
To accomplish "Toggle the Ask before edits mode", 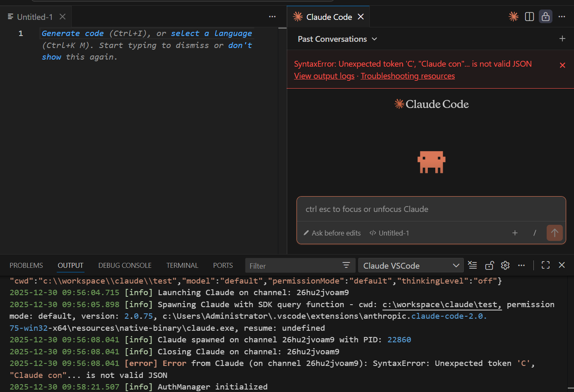I will pyautogui.click(x=332, y=233).
